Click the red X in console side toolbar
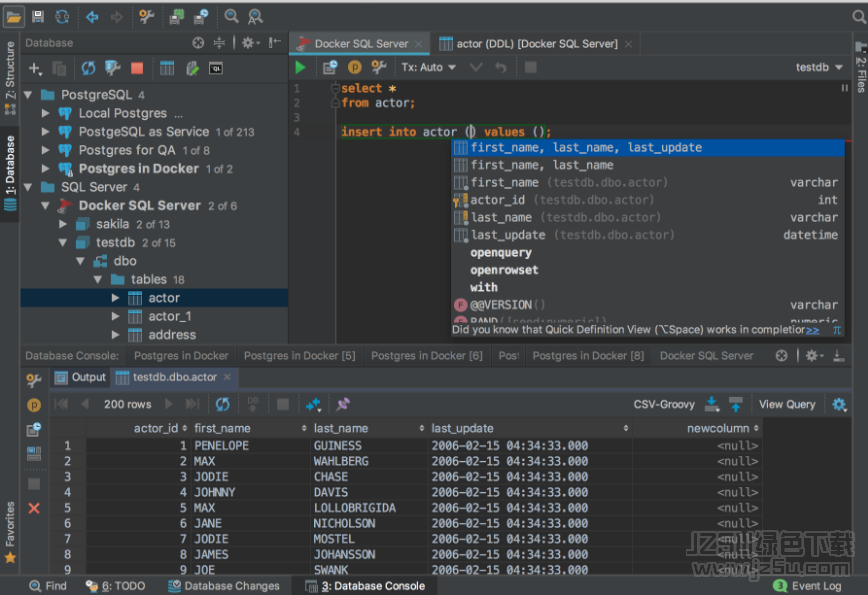The image size is (868, 595). coord(34,508)
